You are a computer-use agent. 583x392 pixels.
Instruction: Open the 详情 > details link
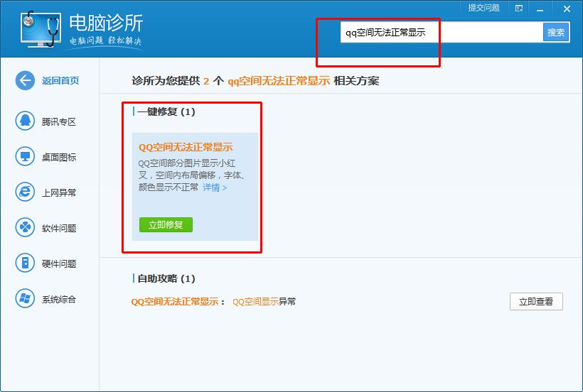tap(215, 187)
